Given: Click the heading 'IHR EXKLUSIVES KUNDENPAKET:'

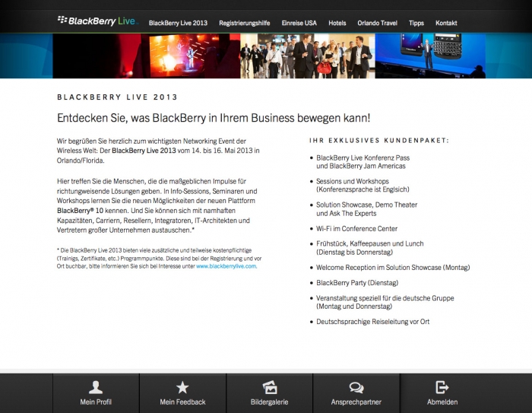Looking at the screenshot, I should [x=379, y=140].
